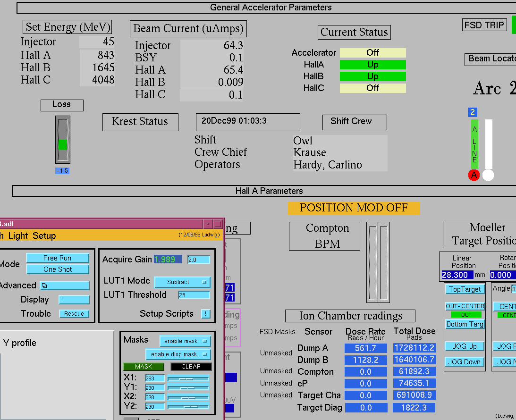This screenshot has height=420, width=516.
Task: Click the red A beam locator indicator
Action: point(474,175)
